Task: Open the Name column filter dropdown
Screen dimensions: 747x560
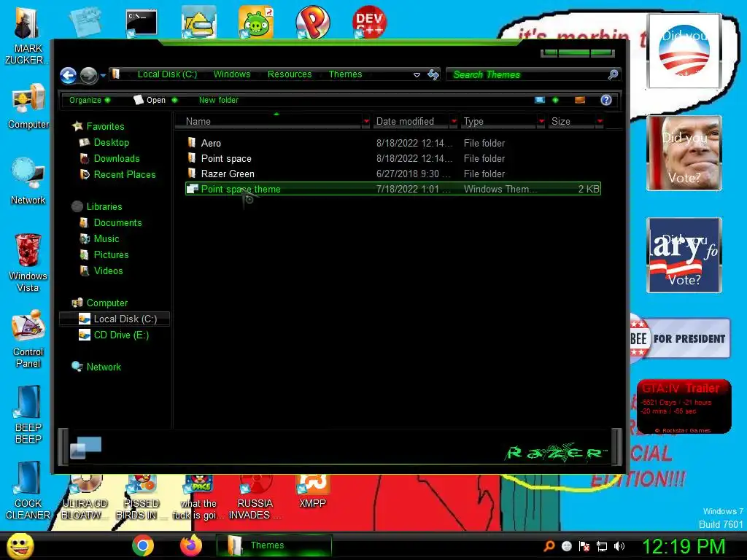Action: point(366,122)
